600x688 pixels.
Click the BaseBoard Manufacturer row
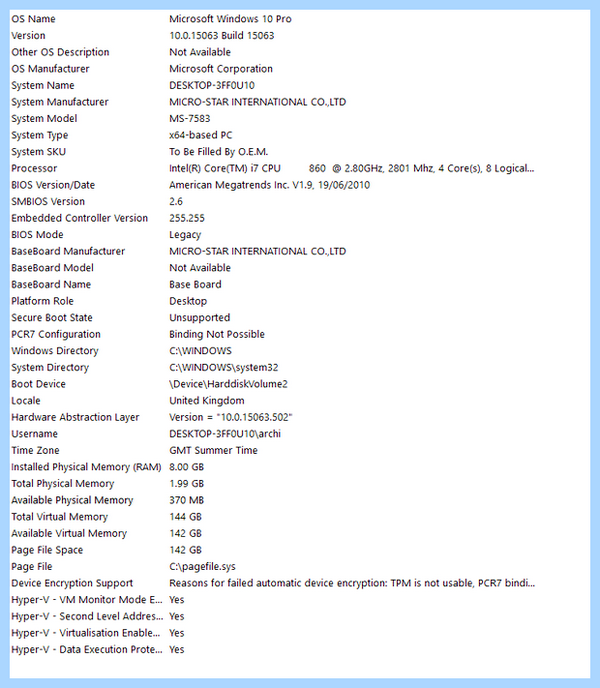tap(300, 251)
